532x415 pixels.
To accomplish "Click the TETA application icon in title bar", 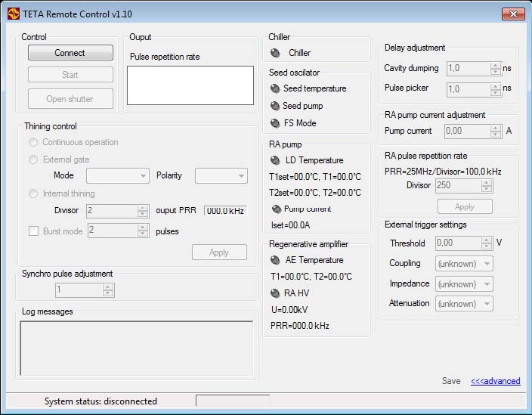I will coord(13,13).
